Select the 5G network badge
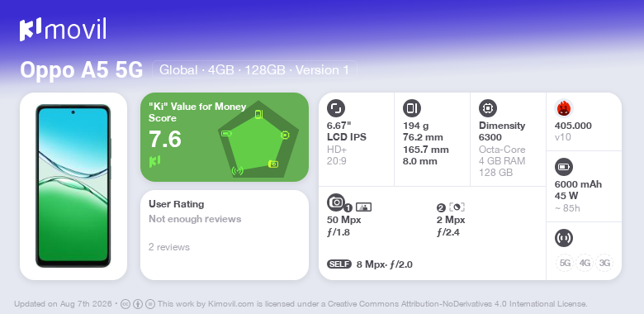Viewport: 644px width, 314px height. 565,263
